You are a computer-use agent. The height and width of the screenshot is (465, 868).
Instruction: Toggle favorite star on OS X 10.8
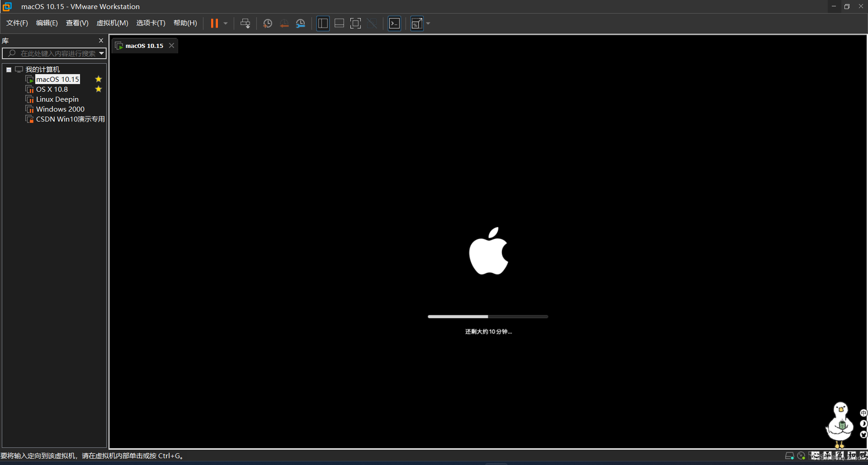(99, 89)
